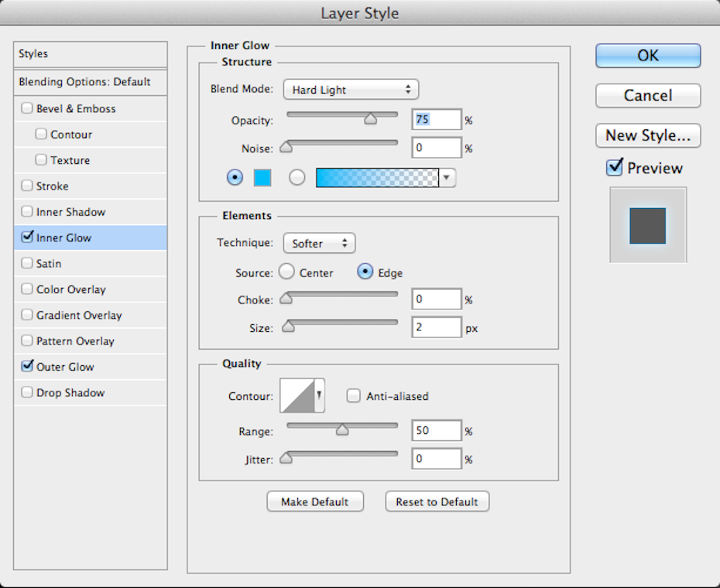Click the Opacity slider handle

(370, 119)
